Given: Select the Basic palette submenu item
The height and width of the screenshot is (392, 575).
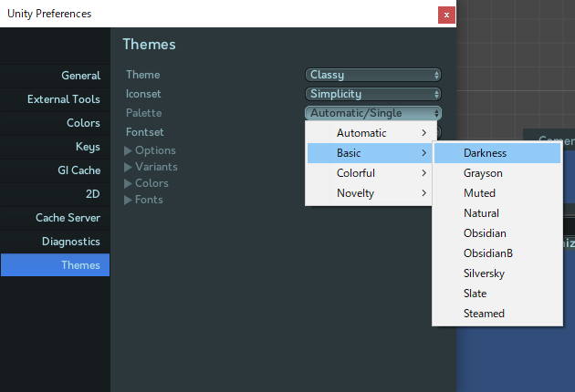Looking at the screenshot, I should tap(370, 153).
